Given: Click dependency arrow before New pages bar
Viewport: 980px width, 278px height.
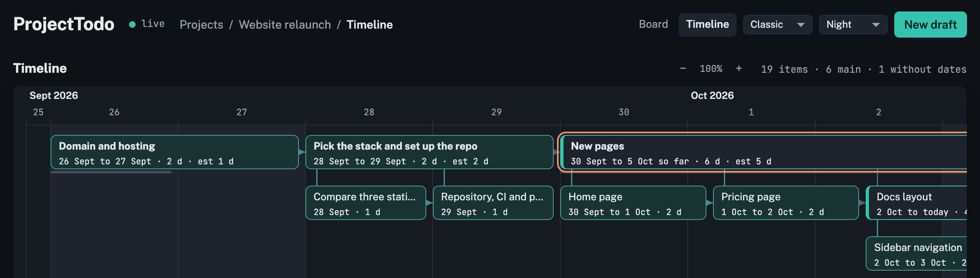Looking at the screenshot, I should click(557, 152).
